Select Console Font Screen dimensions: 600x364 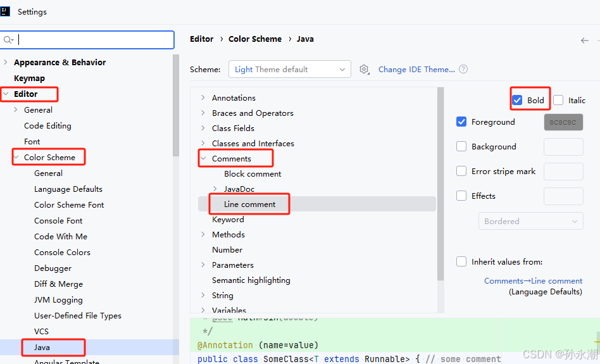58,220
